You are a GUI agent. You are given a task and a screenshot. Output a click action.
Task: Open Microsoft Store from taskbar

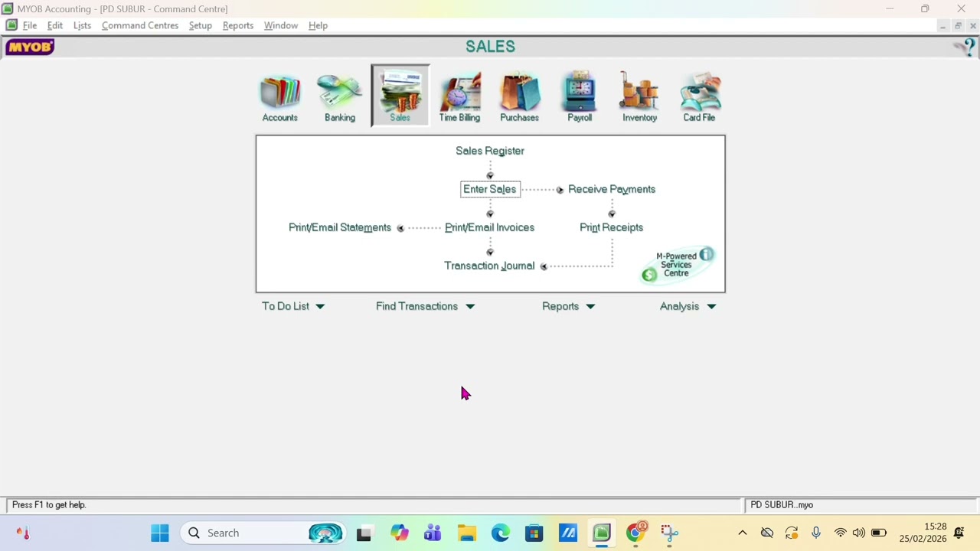pyautogui.click(x=534, y=533)
